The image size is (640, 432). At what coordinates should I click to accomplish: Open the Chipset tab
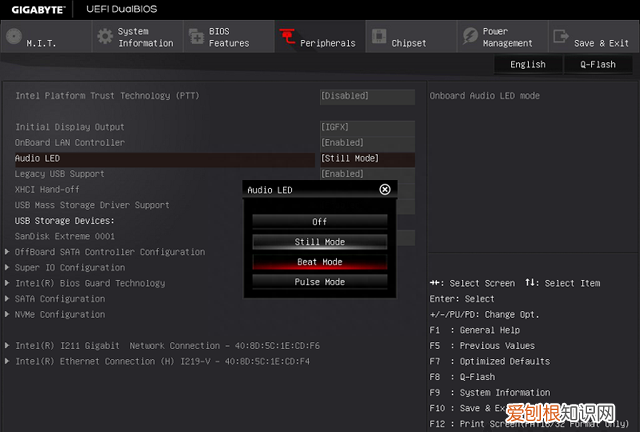(408, 43)
